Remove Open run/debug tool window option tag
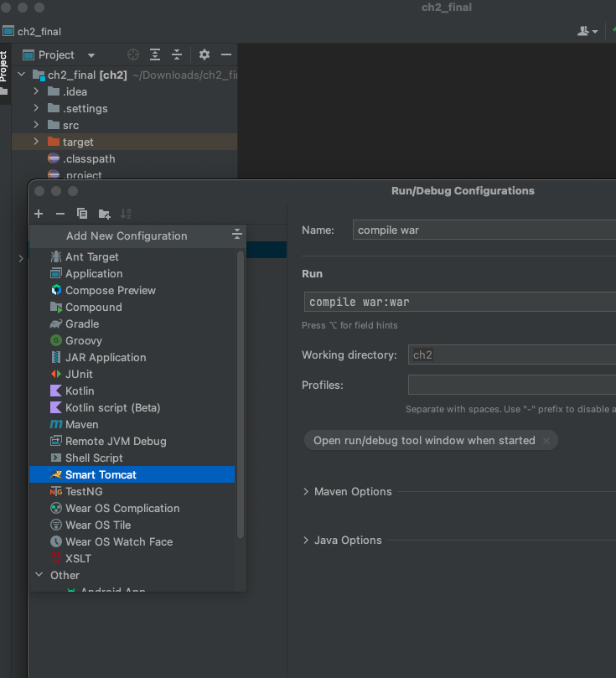The image size is (616, 678). point(546,441)
